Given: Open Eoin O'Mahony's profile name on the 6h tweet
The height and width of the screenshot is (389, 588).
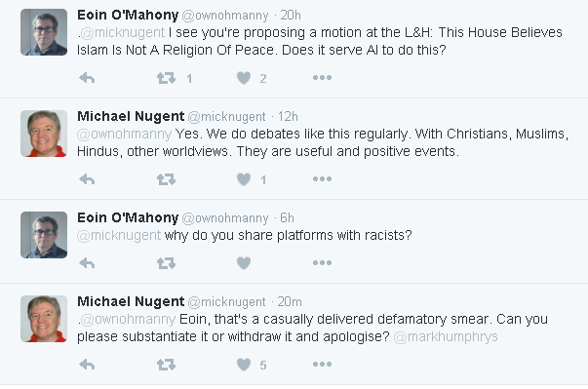Looking at the screenshot, I should (x=128, y=217).
